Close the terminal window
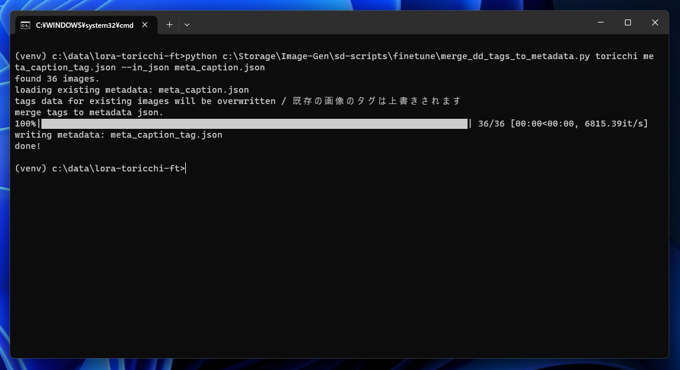The width and height of the screenshot is (680, 370). (655, 23)
